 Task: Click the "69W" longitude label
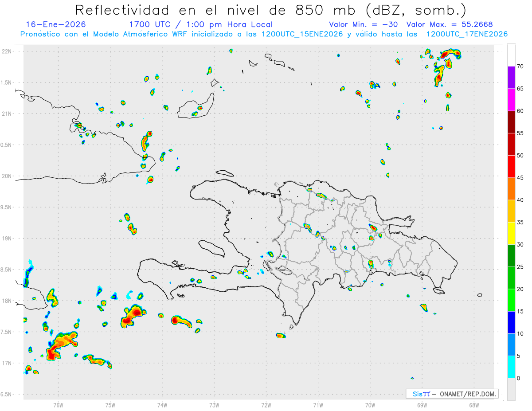pyautogui.click(x=422, y=405)
